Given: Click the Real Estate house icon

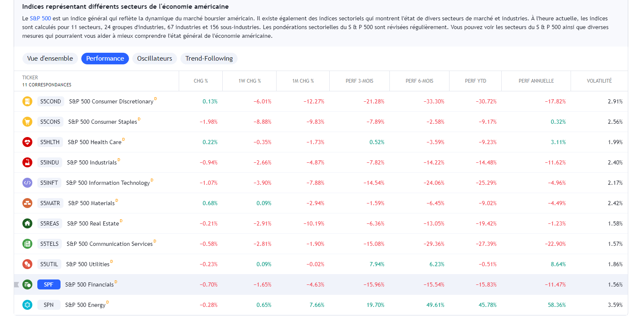Looking at the screenshot, I should pos(27,223).
